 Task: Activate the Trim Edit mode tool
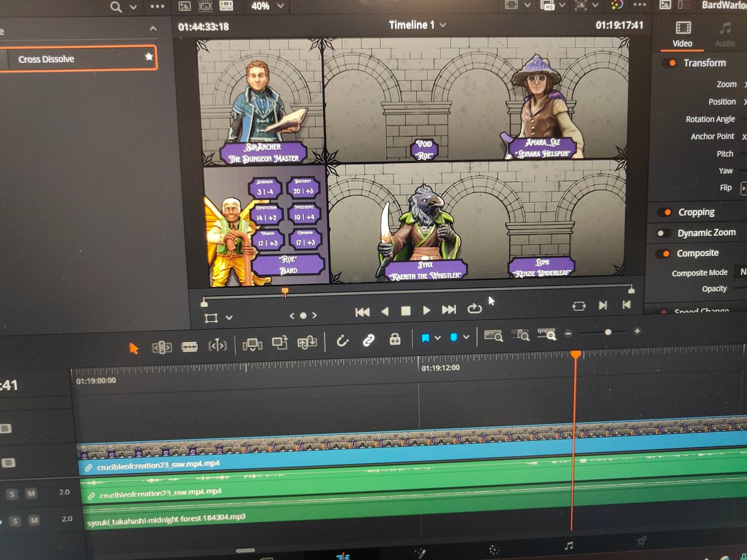coord(162,347)
